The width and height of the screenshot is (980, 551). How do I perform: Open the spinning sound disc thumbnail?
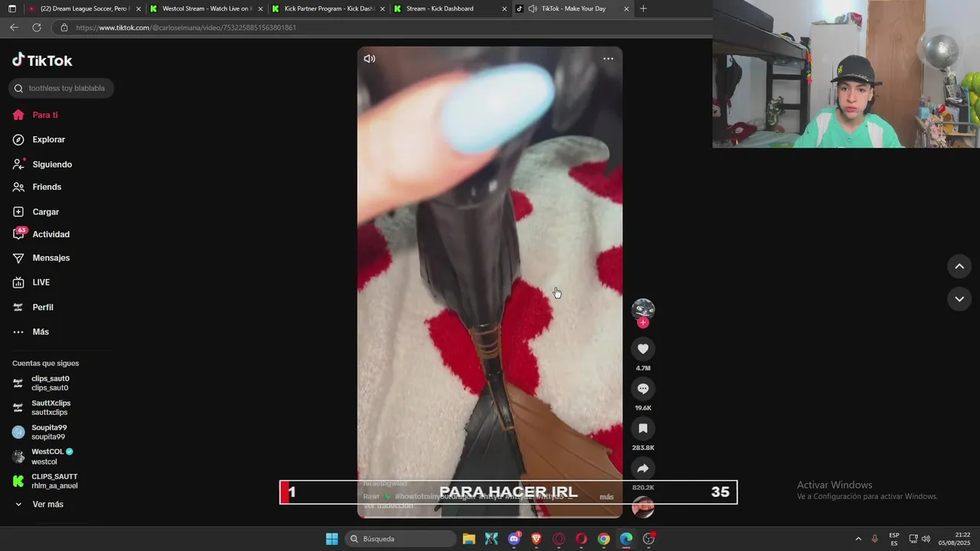pyautogui.click(x=643, y=507)
